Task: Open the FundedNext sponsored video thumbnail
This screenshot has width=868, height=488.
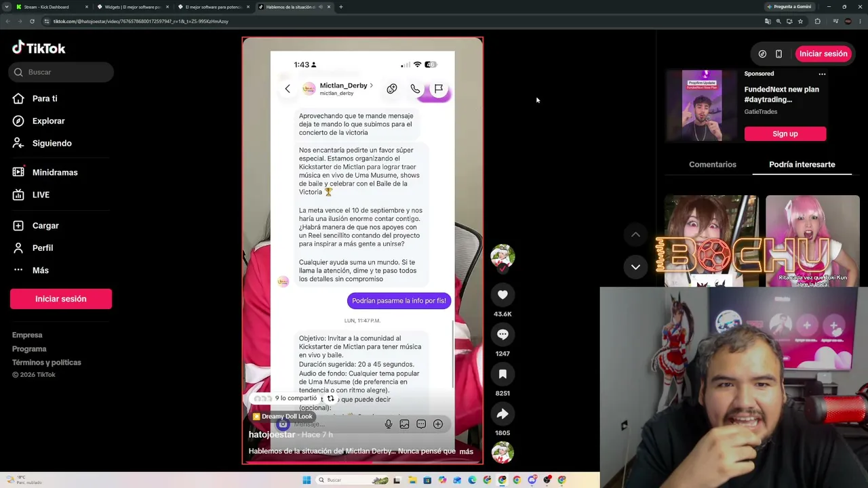Action: click(702, 106)
